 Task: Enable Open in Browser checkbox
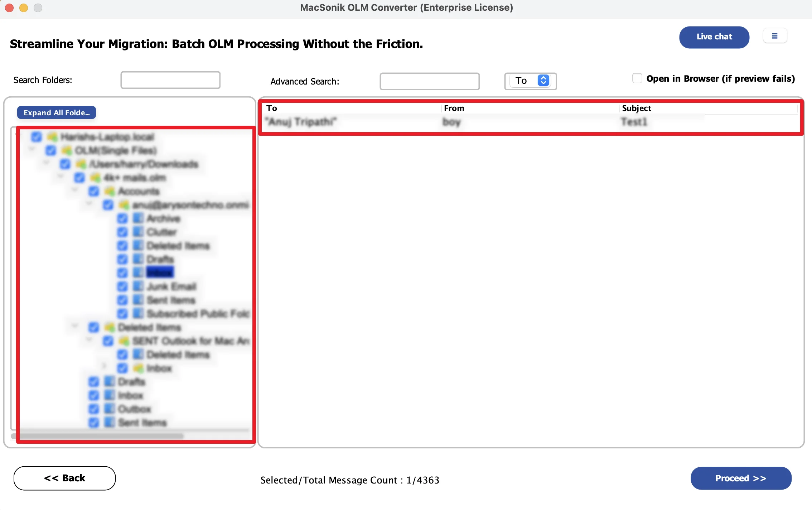click(x=637, y=78)
